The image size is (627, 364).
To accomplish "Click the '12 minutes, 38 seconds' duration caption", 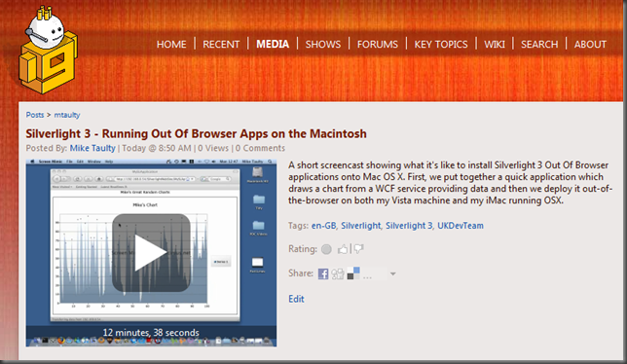I will 151,333.
